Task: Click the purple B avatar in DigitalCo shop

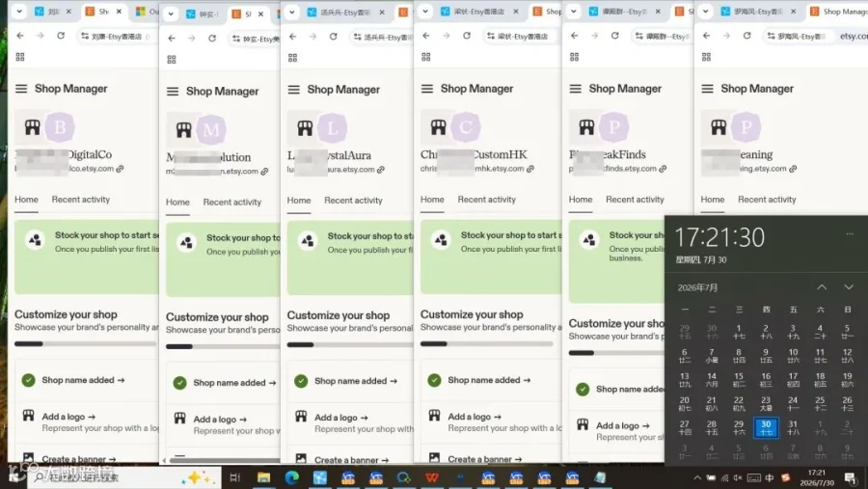Action: (60, 126)
